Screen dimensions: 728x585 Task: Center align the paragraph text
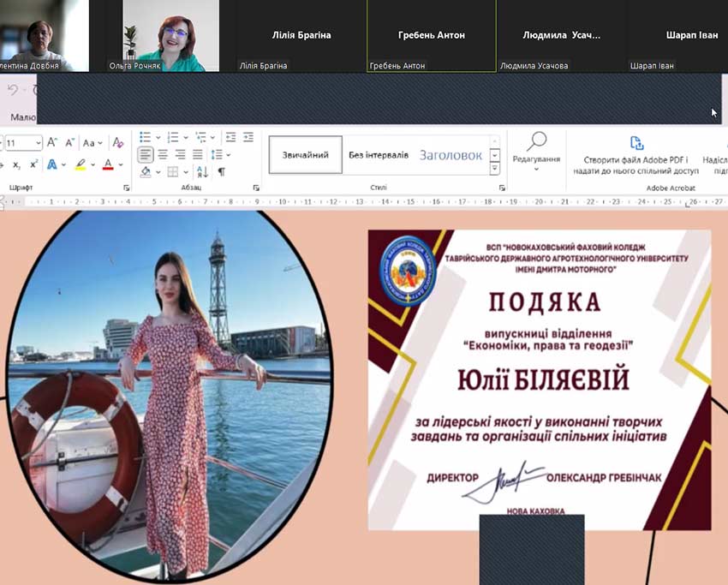pos(163,155)
